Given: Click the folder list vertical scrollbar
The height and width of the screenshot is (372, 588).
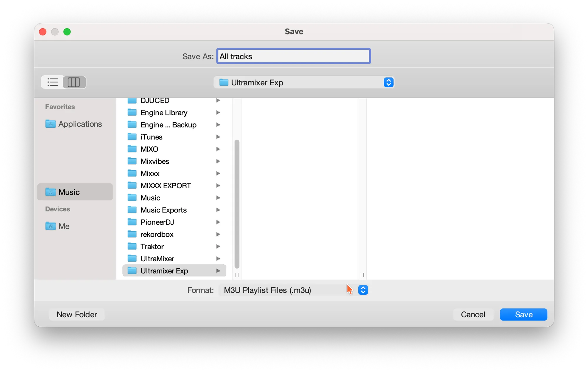Looking at the screenshot, I should coord(237,204).
